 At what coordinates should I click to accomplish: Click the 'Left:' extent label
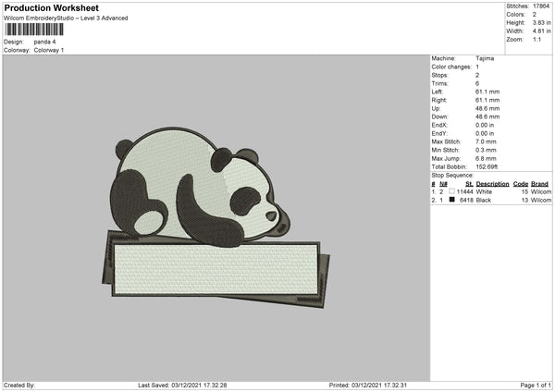[438, 92]
